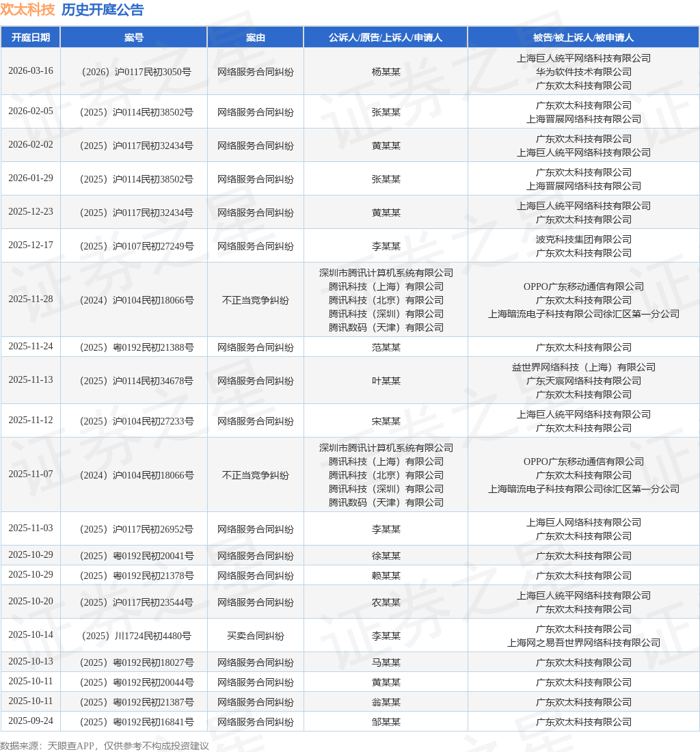Click plaintiff 翁某某
Viewport: 700px width, 752px height.
click(386, 702)
